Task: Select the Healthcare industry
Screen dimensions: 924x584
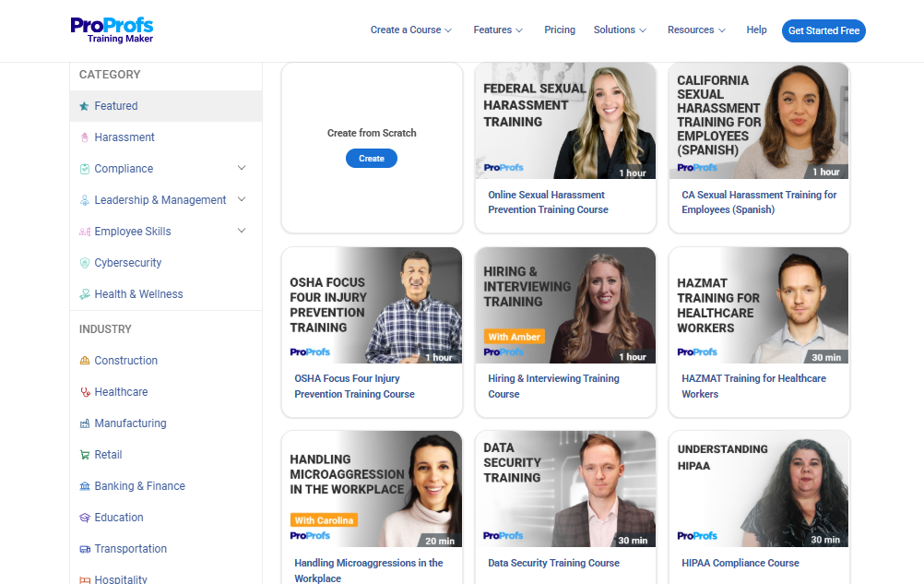Action: click(x=166, y=392)
